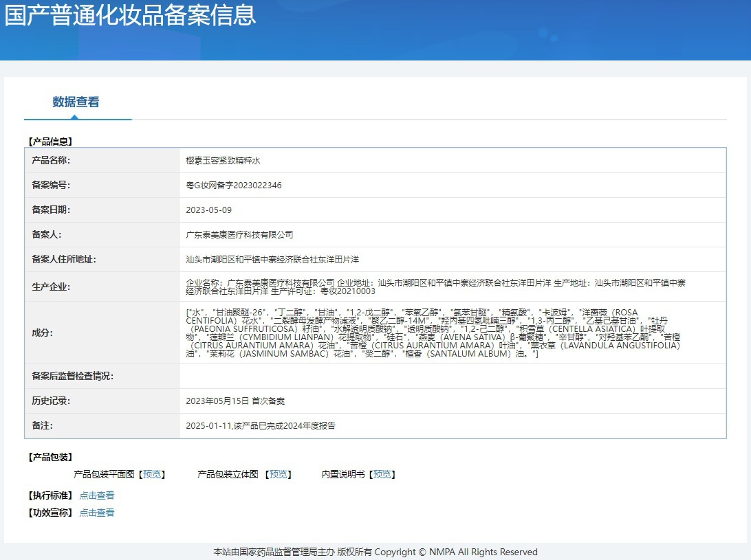Preview 内置说明书 via 预览 link

382,474
